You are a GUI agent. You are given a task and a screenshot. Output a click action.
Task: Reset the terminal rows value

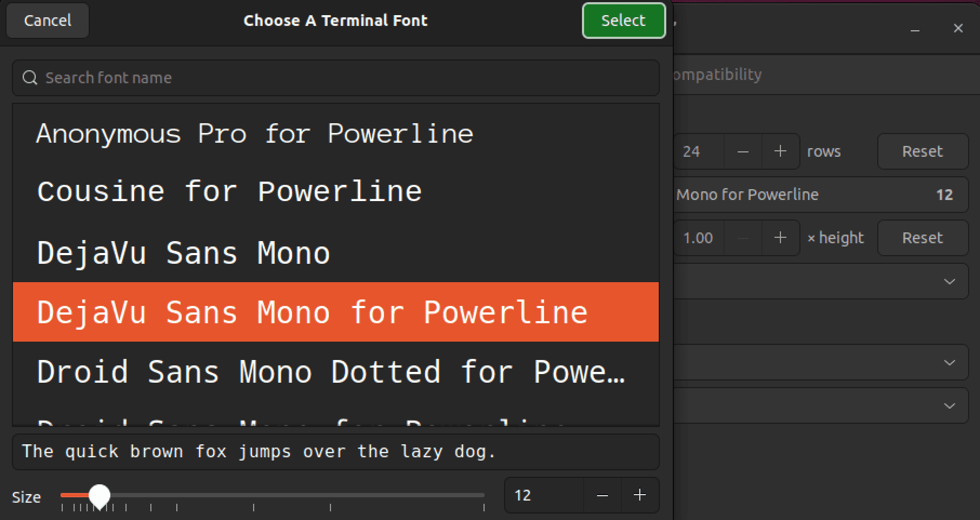click(922, 151)
